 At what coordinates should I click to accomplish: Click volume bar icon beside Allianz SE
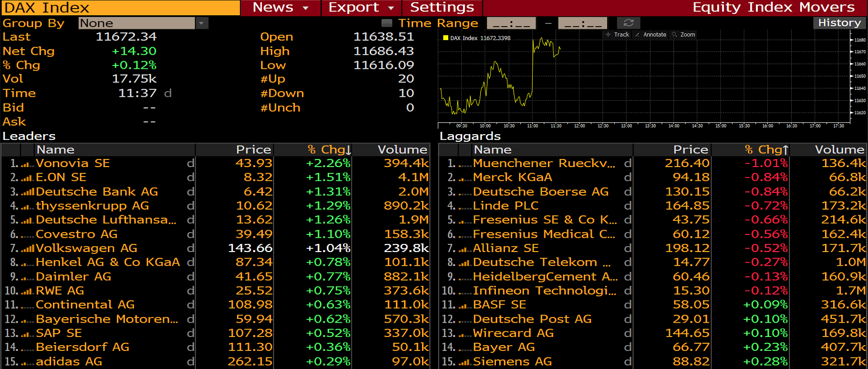[465, 249]
